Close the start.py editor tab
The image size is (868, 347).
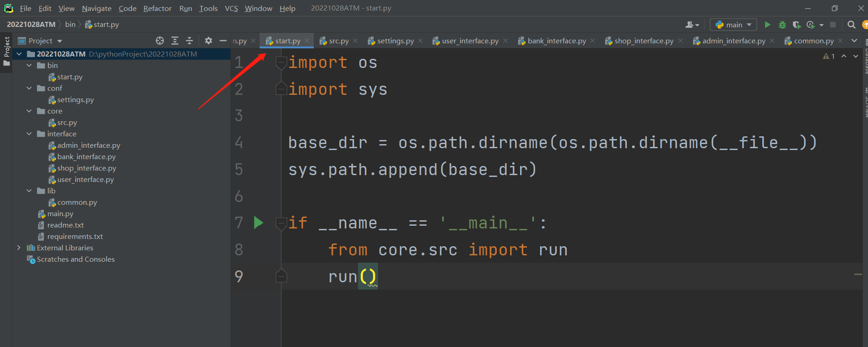(x=307, y=41)
